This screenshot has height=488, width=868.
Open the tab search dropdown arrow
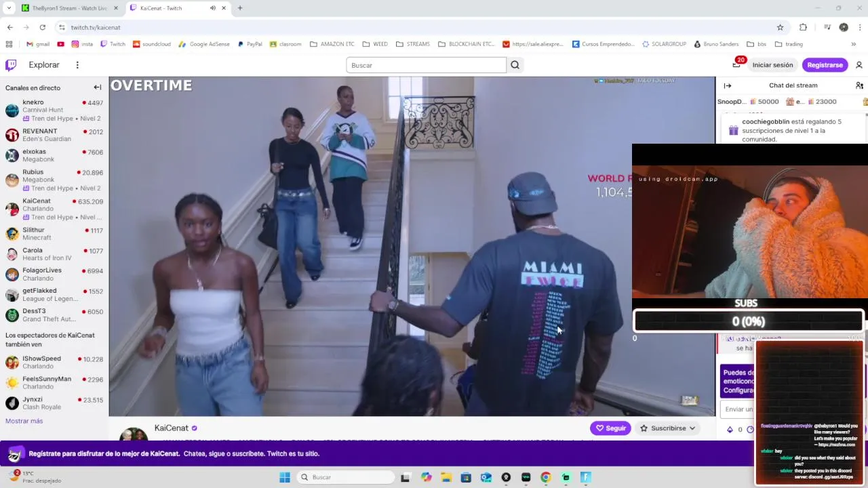[9, 8]
